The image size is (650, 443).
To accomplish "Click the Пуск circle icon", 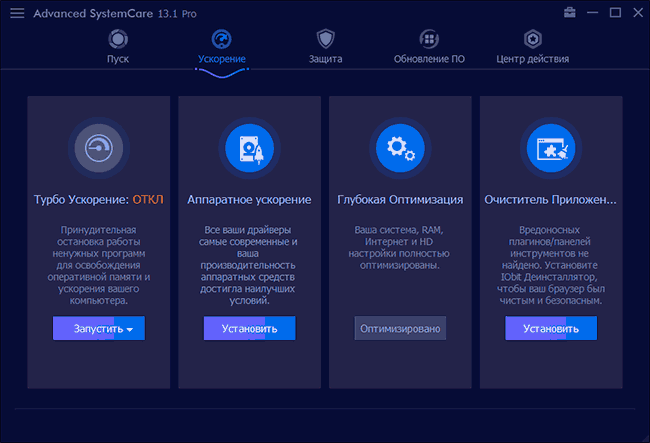I will pos(118,39).
